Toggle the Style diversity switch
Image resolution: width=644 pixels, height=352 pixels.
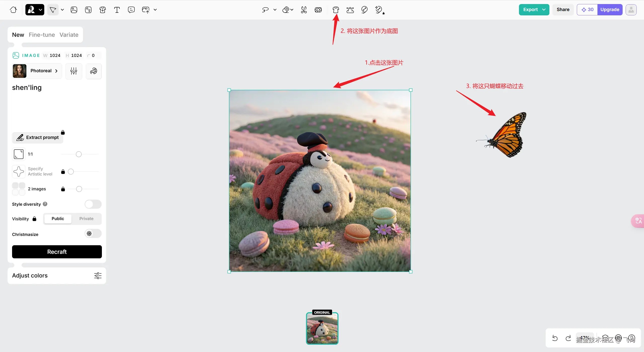pyautogui.click(x=93, y=204)
